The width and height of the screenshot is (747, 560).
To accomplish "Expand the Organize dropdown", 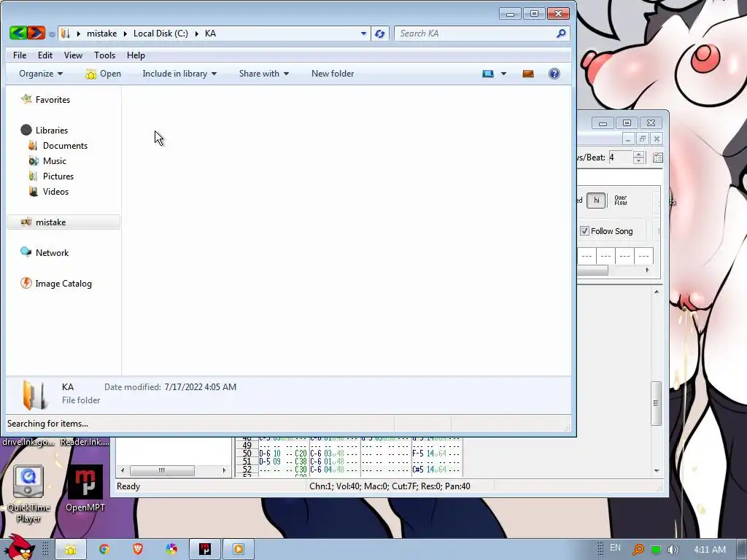I will pos(41,74).
